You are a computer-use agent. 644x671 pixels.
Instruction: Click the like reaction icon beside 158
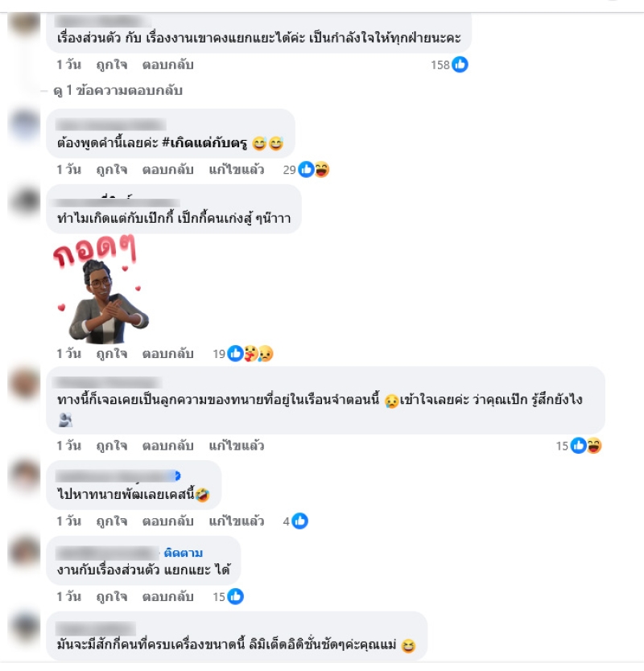pyautogui.click(x=460, y=64)
